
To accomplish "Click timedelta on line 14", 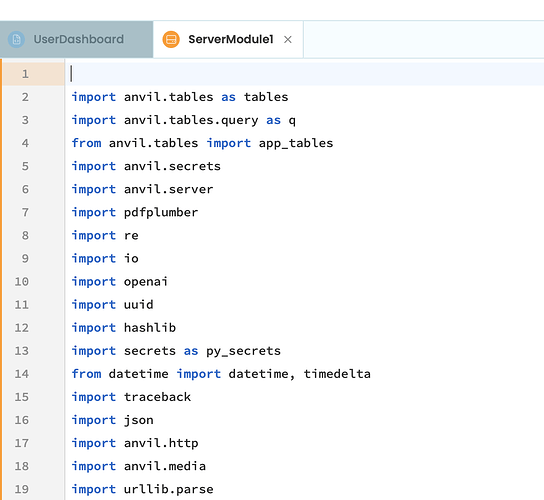I will (x=337, y=374).
